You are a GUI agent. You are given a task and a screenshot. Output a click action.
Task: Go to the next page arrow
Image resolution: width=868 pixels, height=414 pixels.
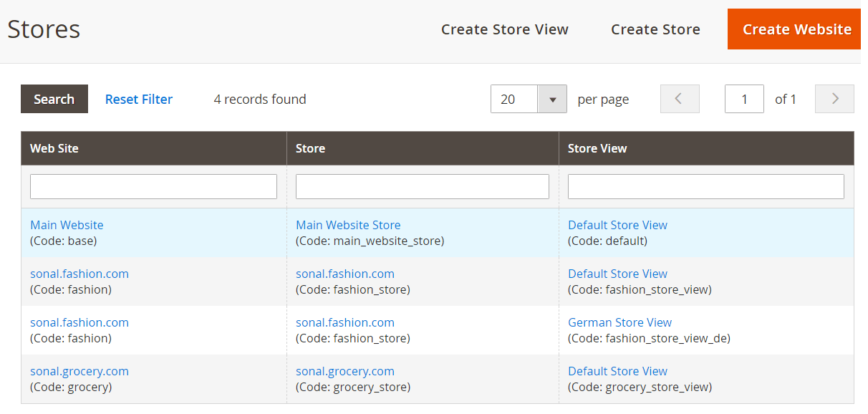click(834, 99)
